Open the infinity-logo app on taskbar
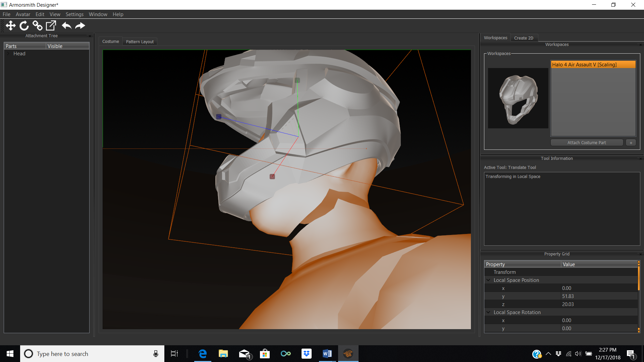644x362 pixels. tap(286, 354)
